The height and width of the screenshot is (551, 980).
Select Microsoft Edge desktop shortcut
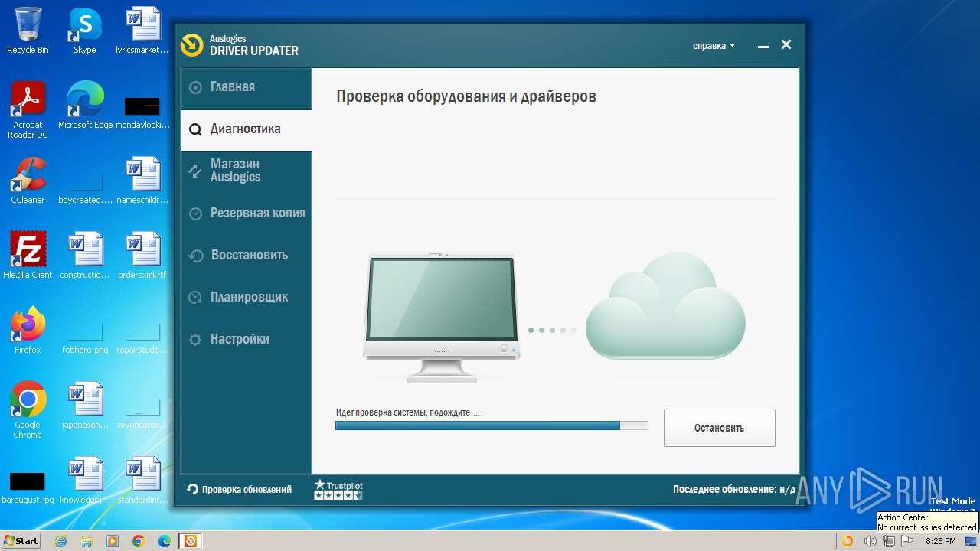(x=85, y=106)
